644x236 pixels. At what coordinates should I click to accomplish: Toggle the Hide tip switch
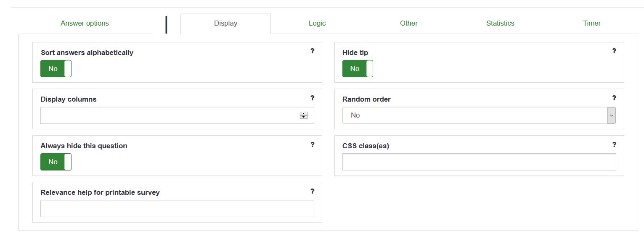pyautogui.click(x=358, y=68)
